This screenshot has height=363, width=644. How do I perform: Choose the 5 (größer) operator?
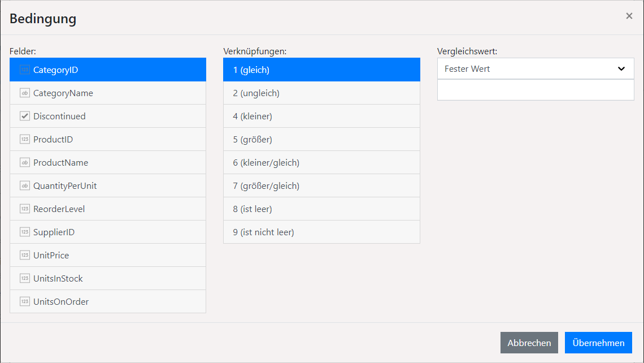(x=321, y=140)
